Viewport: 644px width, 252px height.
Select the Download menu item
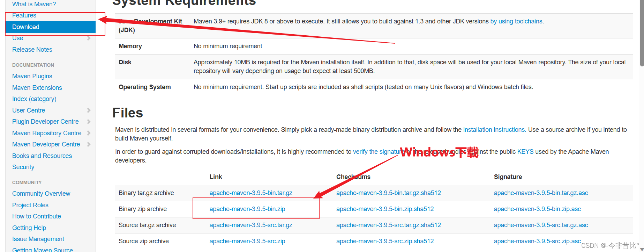click(51, 27)
